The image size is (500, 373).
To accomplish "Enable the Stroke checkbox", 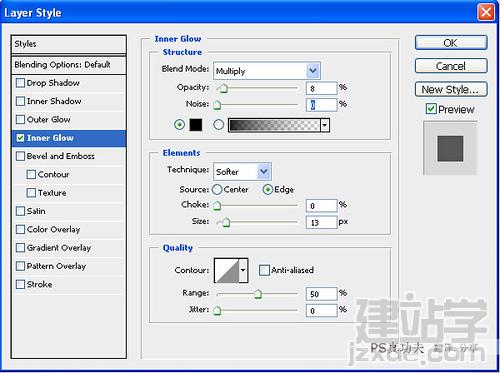I will 20,284.
